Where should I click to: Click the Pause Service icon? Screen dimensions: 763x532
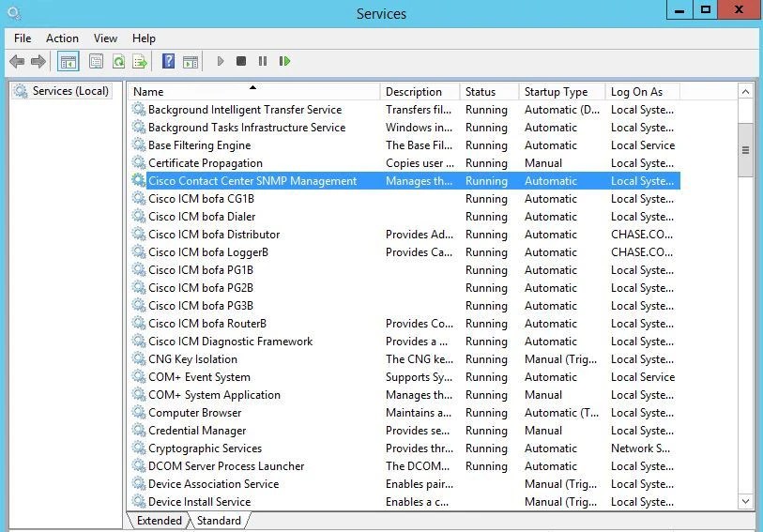[263, 61]
